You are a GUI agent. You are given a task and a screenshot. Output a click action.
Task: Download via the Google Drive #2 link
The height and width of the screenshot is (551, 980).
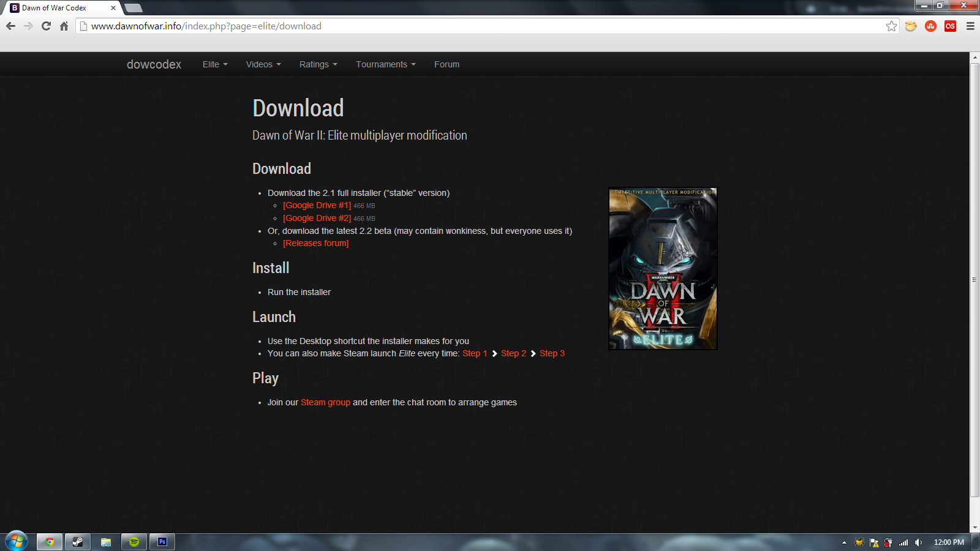317,219
